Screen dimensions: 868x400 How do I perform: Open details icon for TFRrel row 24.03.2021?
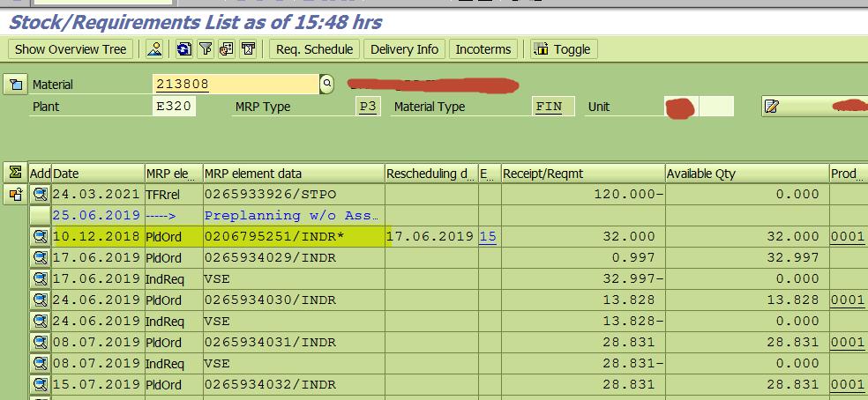(x=40, y=194)
